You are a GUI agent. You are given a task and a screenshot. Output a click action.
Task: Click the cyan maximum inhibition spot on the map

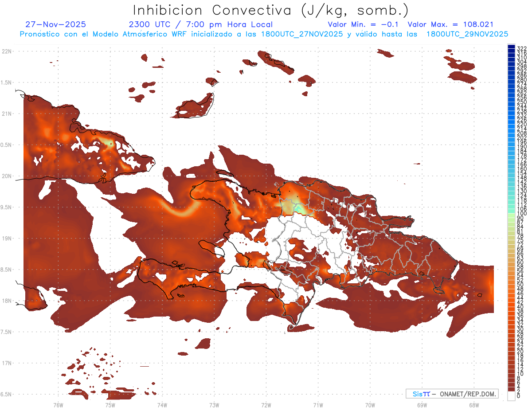click(x=301, y=207)
